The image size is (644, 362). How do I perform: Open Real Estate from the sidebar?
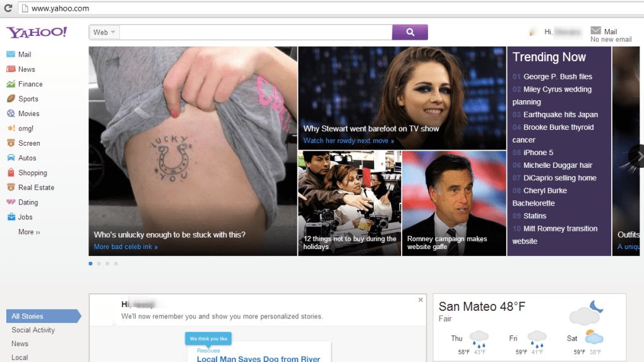[x=36, y=187]
